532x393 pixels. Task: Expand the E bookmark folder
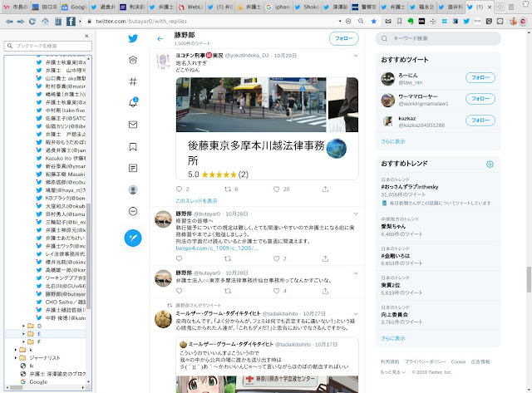(23, 334)
